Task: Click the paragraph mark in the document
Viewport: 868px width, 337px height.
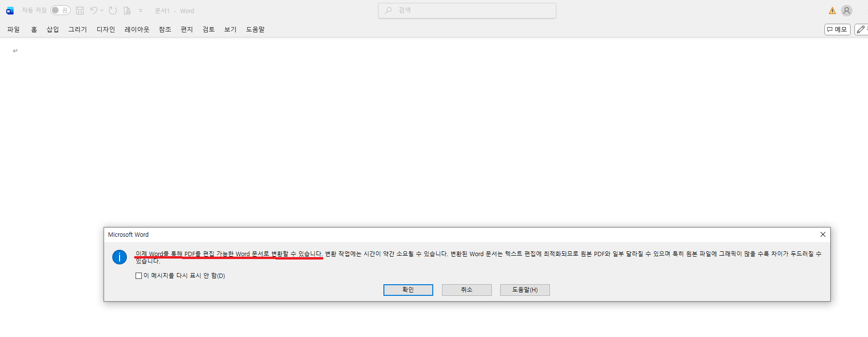Action: pos(15,51)
